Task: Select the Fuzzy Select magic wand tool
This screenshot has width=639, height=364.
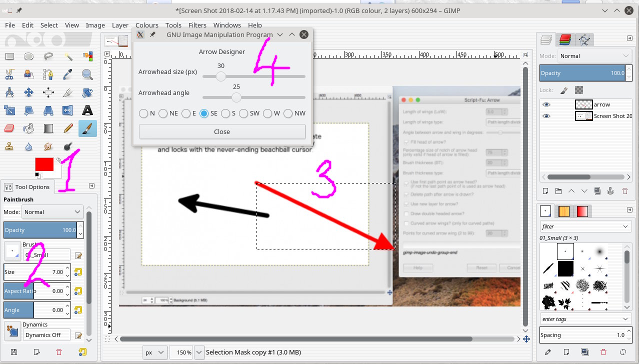Action: [68, 56]
